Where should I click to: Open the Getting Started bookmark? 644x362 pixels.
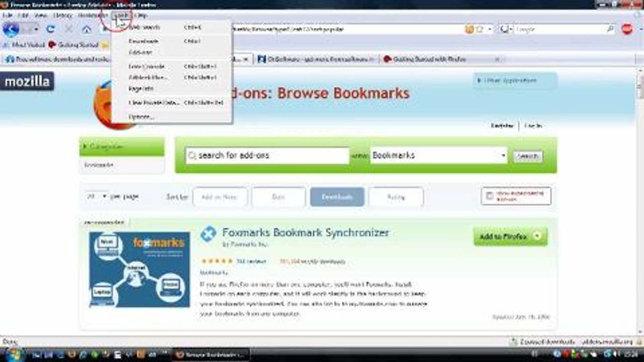73,45
